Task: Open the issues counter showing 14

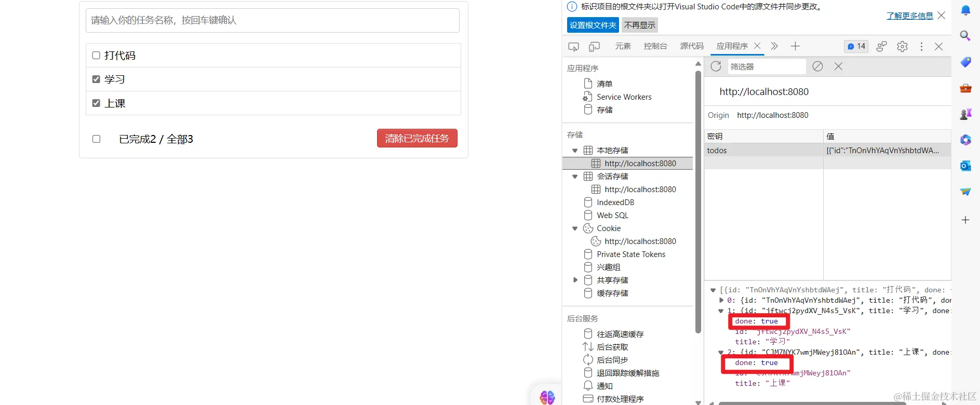Action: [x=856, y=46]
